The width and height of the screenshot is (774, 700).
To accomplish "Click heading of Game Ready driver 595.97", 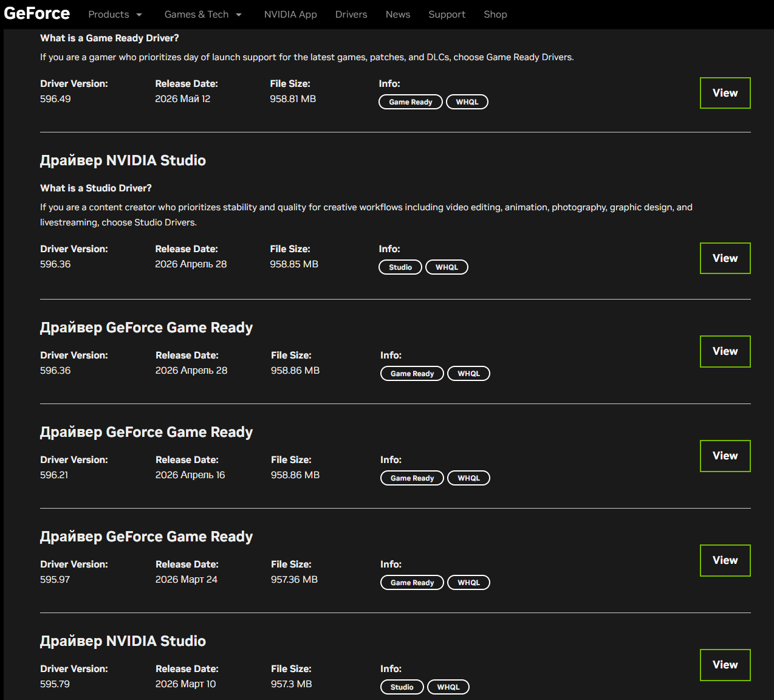I will (146, 537).
